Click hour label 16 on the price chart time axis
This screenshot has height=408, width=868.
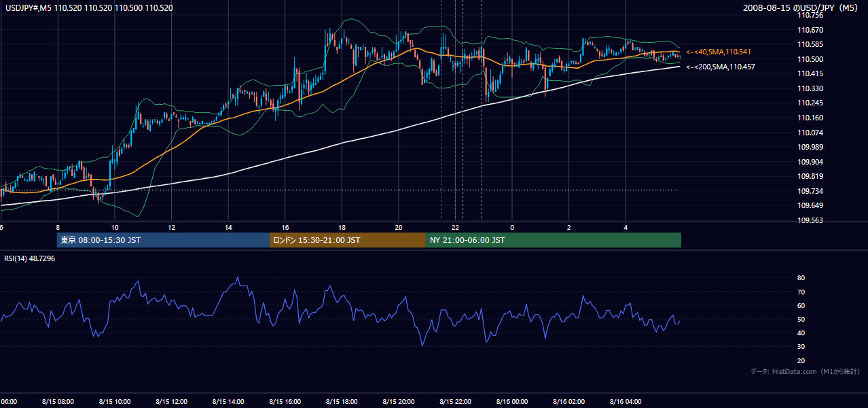[x=285, y=227]
